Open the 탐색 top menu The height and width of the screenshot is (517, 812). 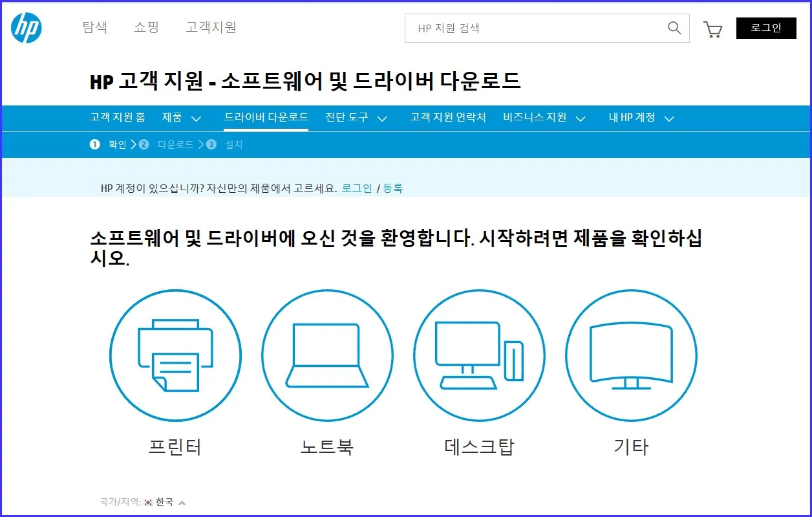click(x=95, y=27)
